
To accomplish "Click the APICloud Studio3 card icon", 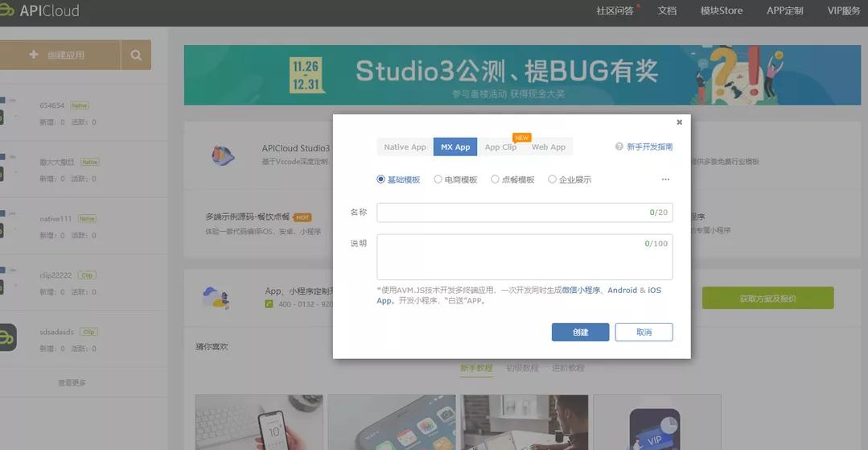I will point(223,155).
